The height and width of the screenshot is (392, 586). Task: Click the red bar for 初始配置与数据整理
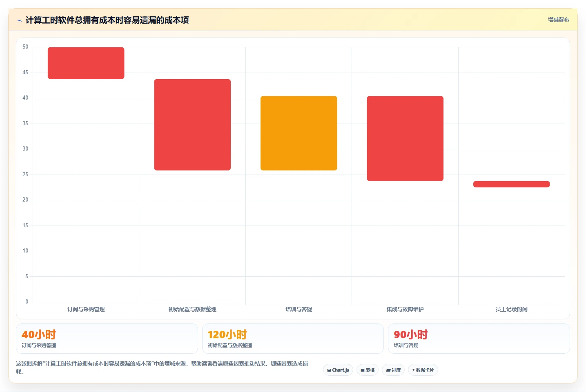click(192, 125)
